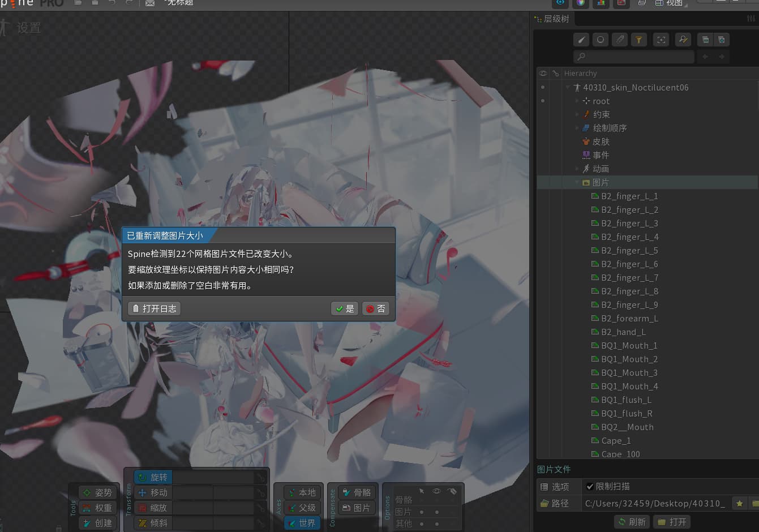Collapse the 图片 folder node

(577, 182)
